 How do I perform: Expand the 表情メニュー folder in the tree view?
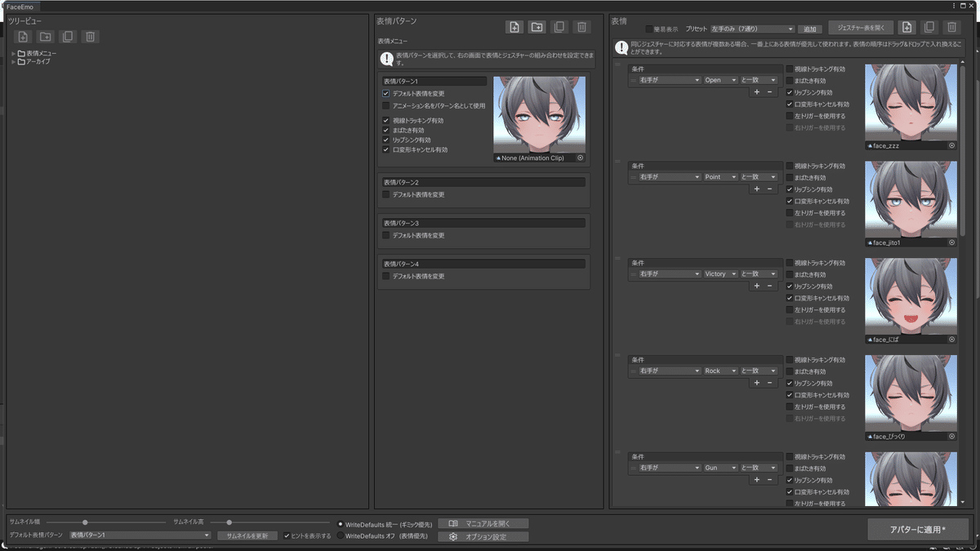(12, 52)
